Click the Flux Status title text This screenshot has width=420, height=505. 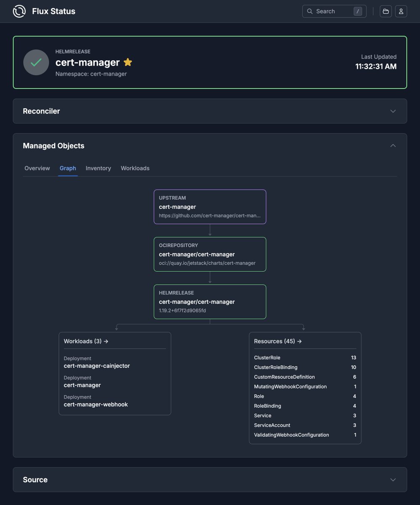click(54, 11)
